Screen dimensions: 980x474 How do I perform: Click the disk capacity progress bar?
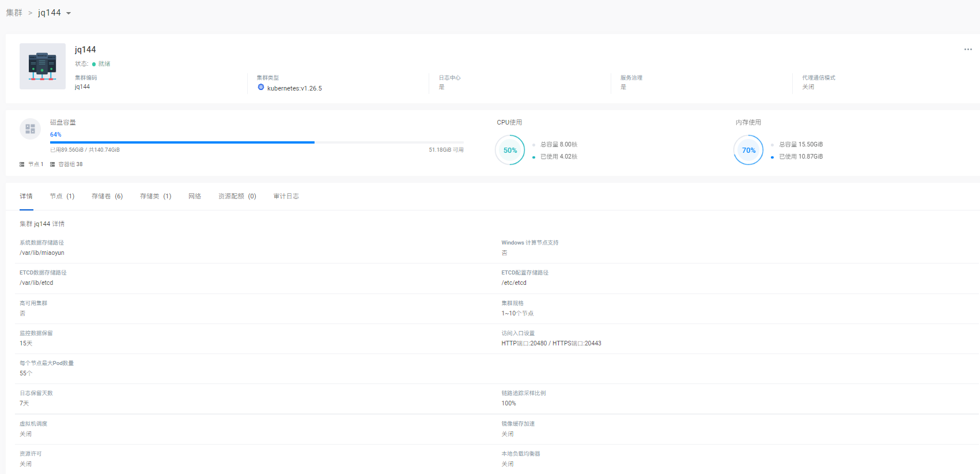click(x=256, y=142)
